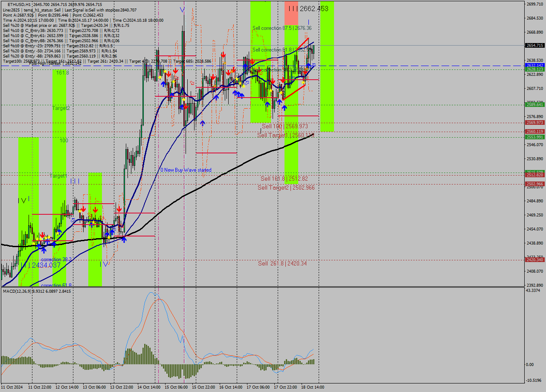Click the 'Point A:2687.926' info line

[53, 15]
